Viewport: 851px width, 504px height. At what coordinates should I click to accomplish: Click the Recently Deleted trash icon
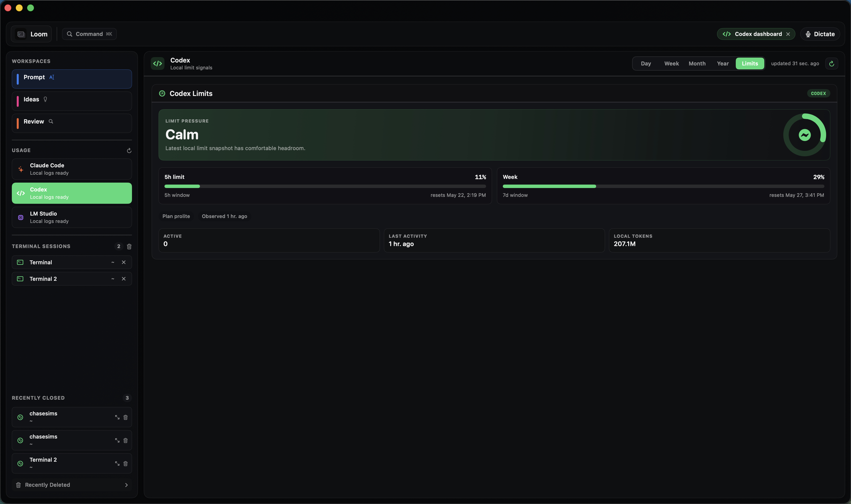(18, 485)
